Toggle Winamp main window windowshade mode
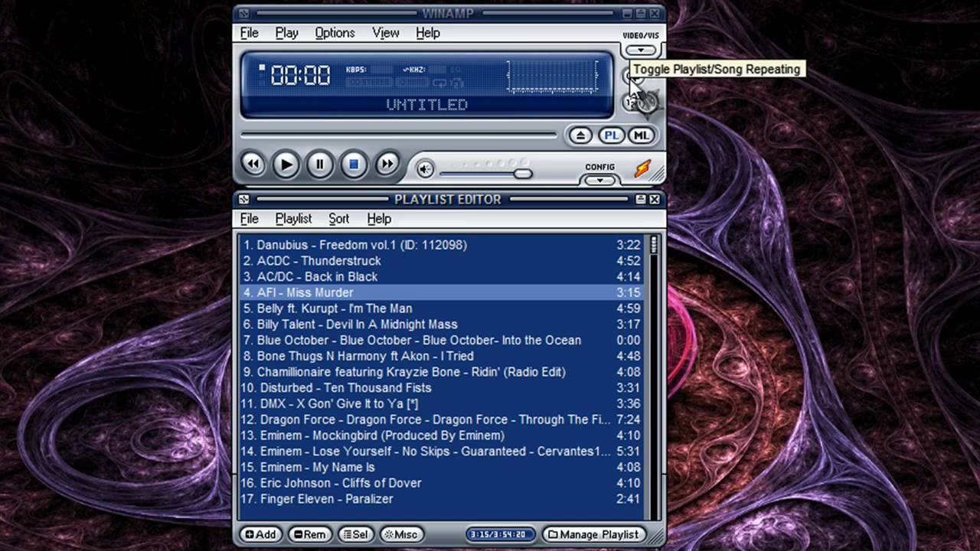The height and width of the screenshot is (551, 980). click(x=641, y=14)
